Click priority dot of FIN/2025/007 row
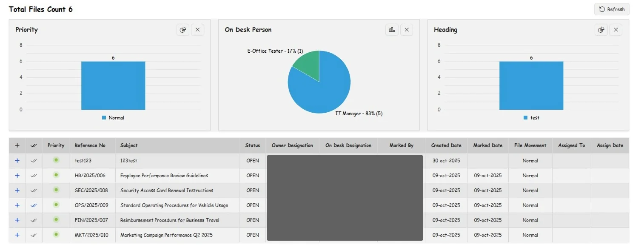 point(56,219)
